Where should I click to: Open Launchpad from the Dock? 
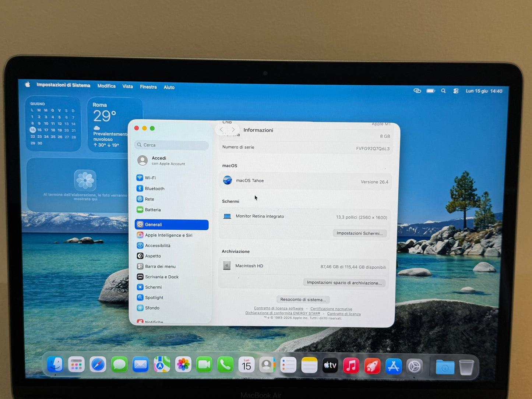(77, 365)
